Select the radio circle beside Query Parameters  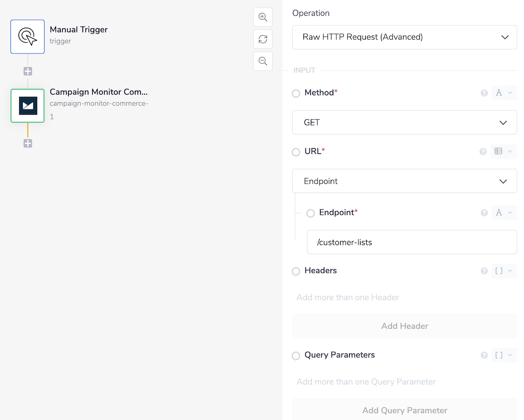[x=296, y=355]
